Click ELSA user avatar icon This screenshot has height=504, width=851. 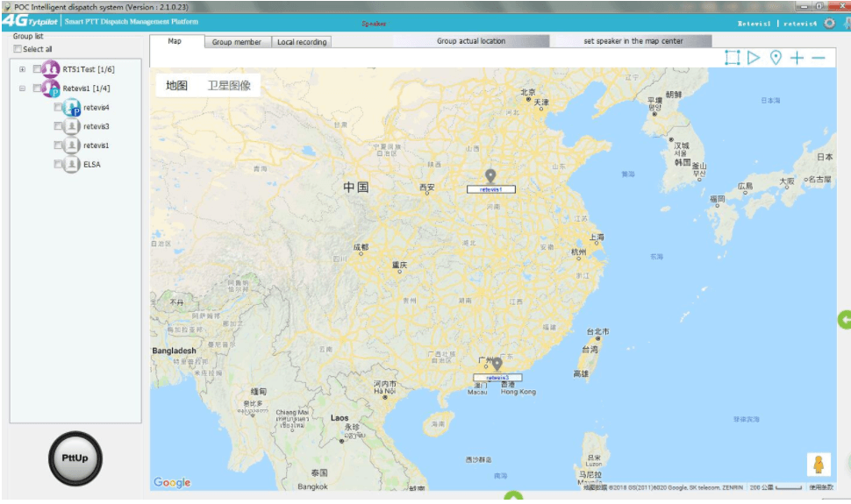[x=72, y=165]
